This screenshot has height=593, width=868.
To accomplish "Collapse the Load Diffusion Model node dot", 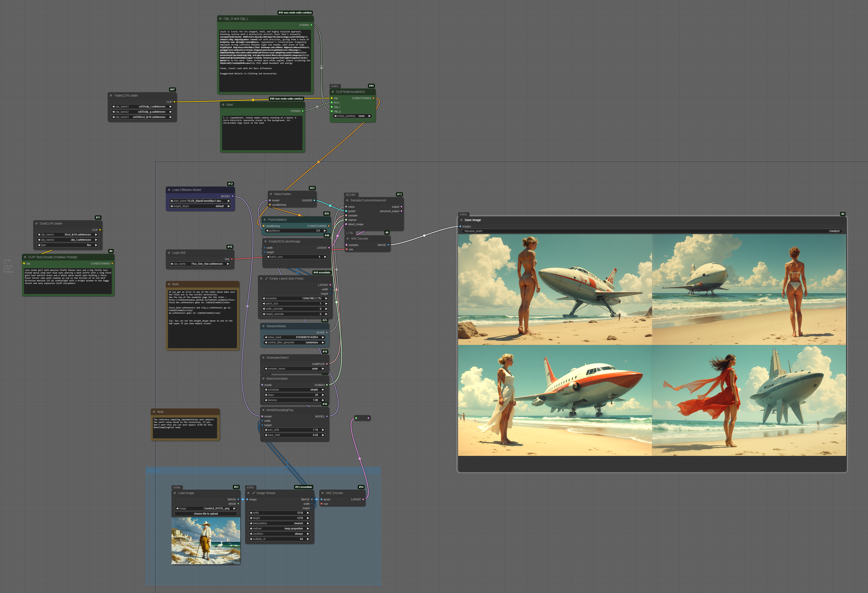I will [x=169, y=190].
